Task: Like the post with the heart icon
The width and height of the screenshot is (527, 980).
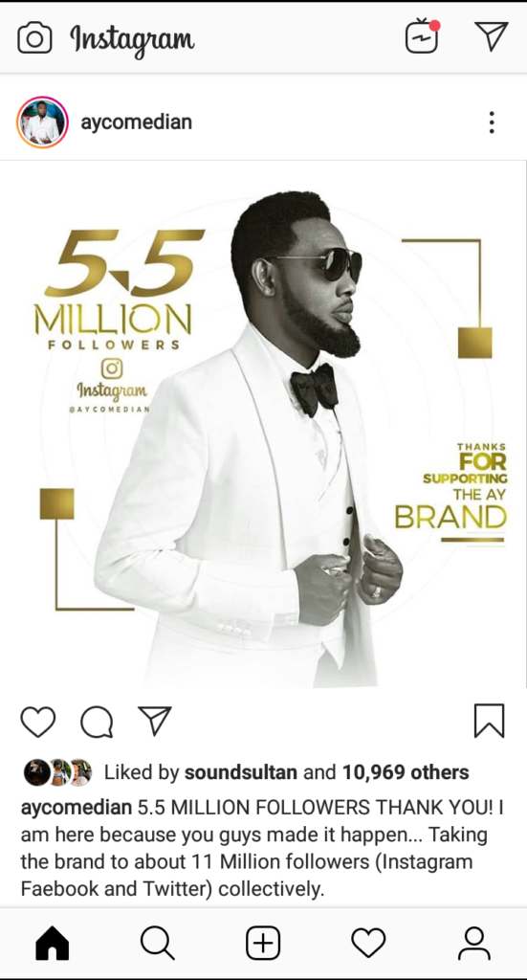Action: (38, 722)
